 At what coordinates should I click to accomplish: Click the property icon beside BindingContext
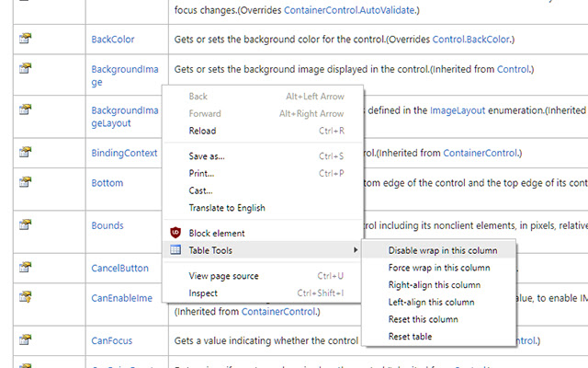[x=26, y=153]
